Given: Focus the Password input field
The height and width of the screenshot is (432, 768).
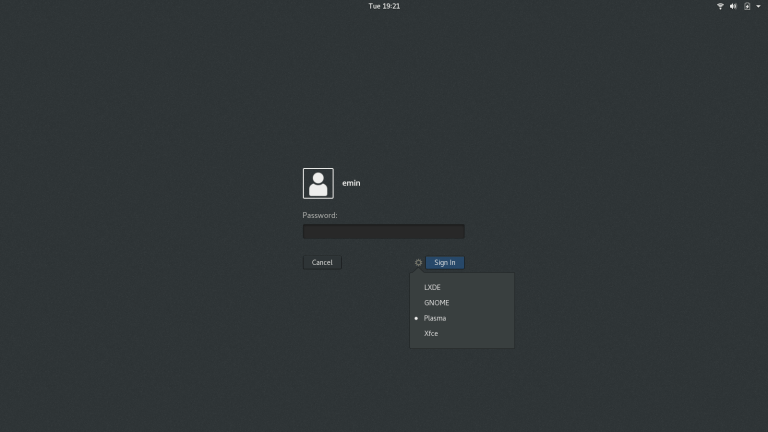Looking at the screenshot, I should [384, 231].
